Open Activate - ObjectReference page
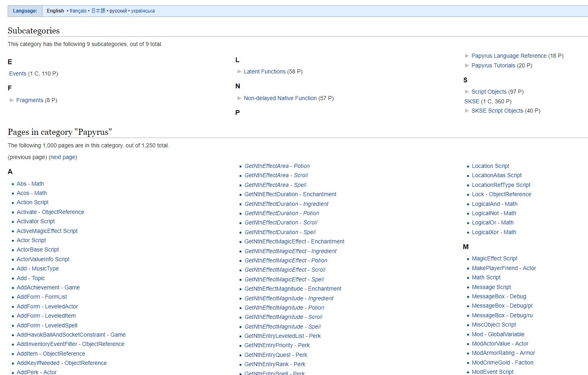The image size is (588, 375). 50,212
